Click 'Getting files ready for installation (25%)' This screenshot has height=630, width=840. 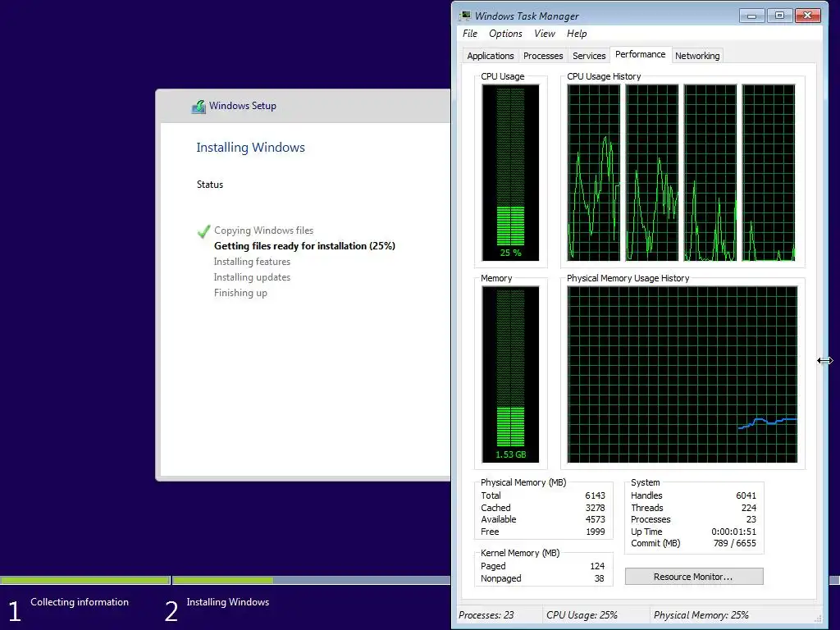click(x=304, y=246)
